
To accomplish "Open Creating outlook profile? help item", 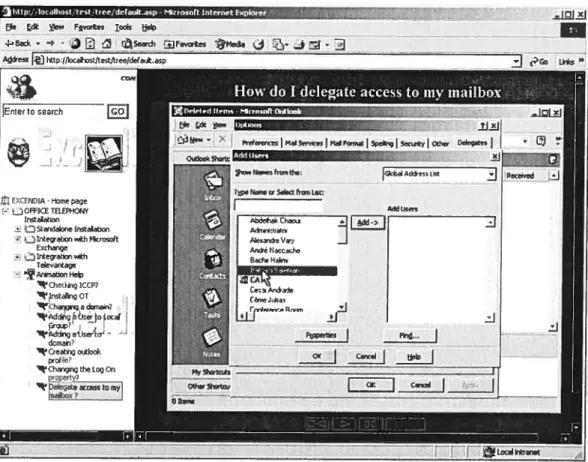I will click(x=74, y=356).
